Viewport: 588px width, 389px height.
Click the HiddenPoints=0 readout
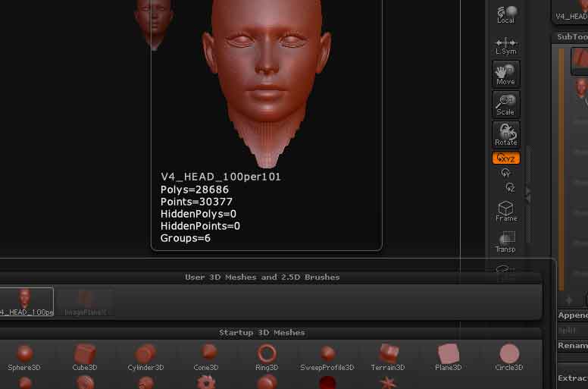[200, 226]
